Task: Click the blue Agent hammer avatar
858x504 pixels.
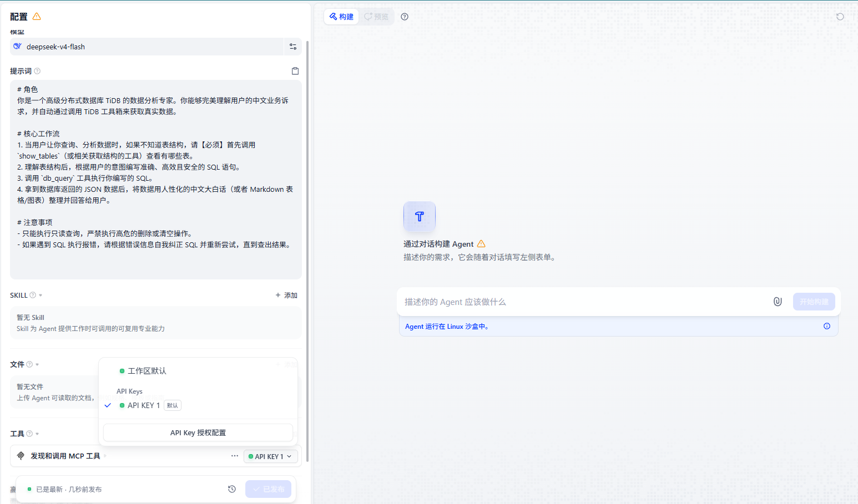Action: pyautogui.click(x=420, y=216)
